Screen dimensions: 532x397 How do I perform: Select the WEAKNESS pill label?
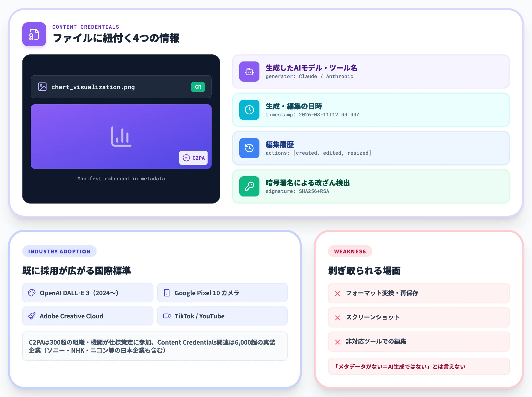(x=350, y=251)
